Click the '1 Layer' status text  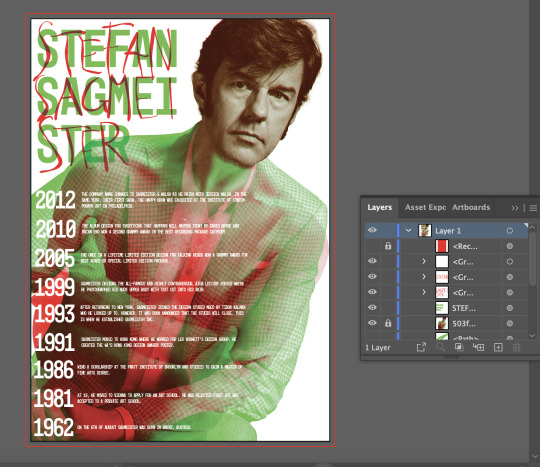tap(378, 348)
